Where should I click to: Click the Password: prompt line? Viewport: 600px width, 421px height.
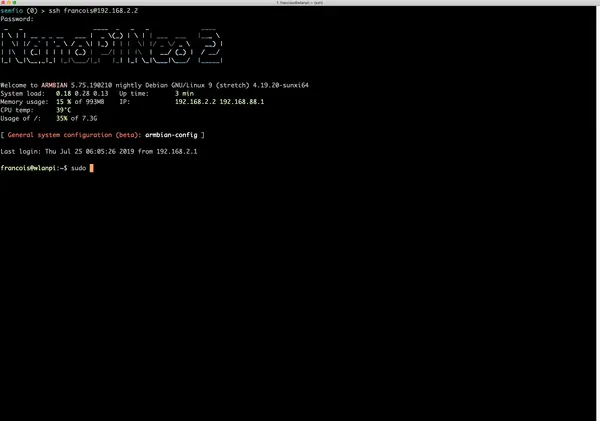[x=17, y=19]
